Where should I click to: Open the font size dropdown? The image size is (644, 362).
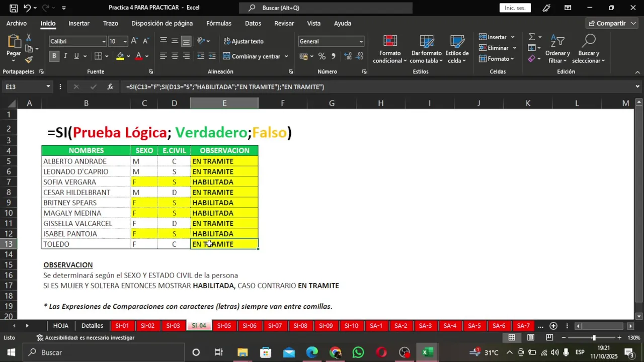124,42
